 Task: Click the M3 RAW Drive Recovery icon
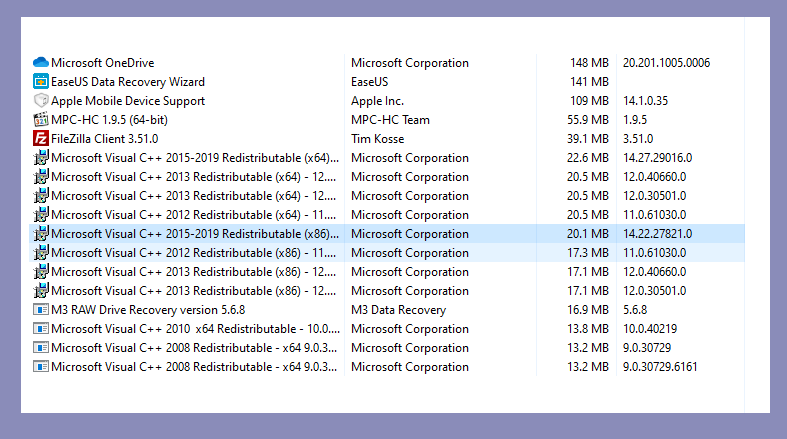tap(41, 310)
